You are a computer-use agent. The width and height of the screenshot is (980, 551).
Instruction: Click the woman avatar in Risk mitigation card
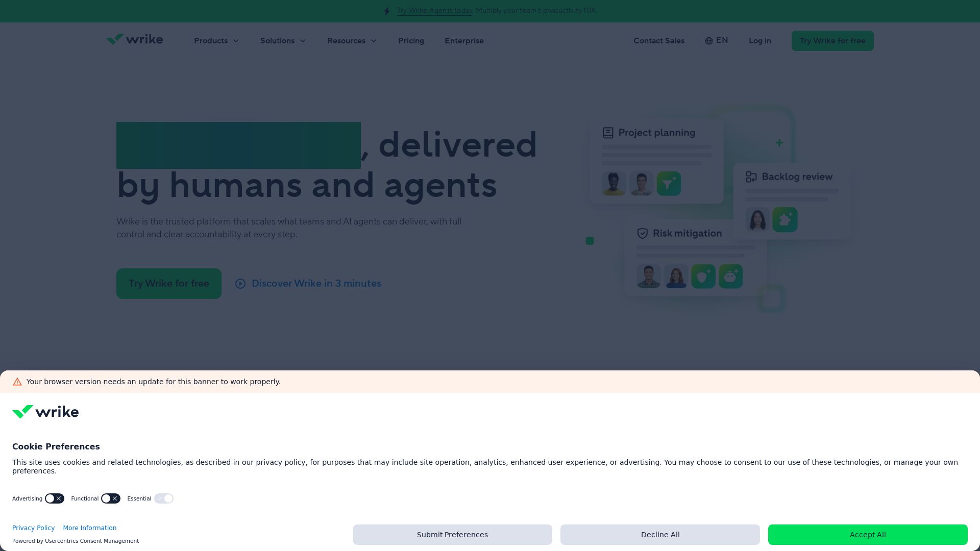coord(676,277)
